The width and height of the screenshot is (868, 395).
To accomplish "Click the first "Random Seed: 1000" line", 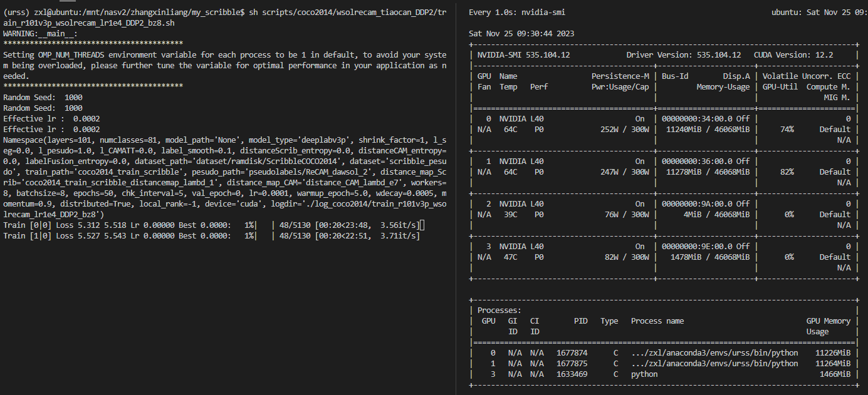I will coord(43,97).
